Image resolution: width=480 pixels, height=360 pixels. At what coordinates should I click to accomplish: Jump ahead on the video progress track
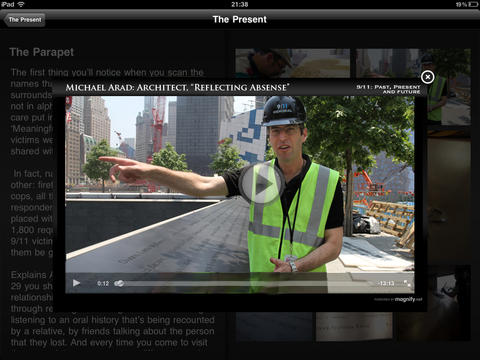pos(247,283)
